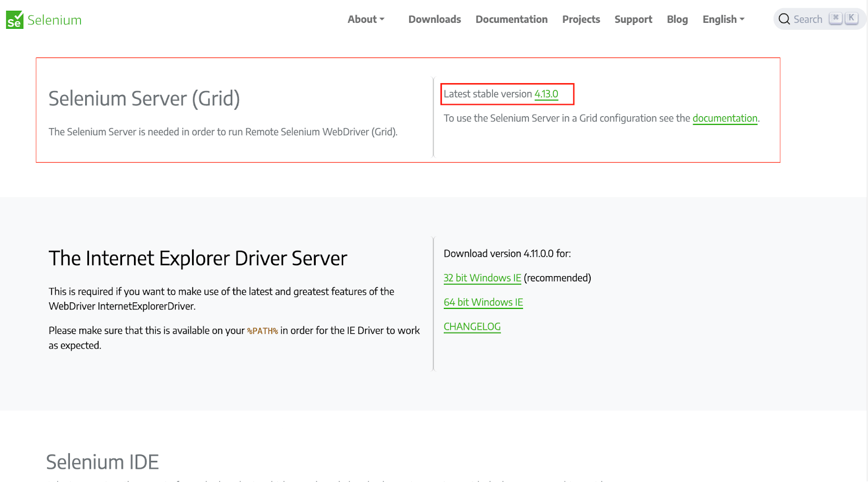Expand the English language dropdown
The image size is (868, 482).
pyautogui.click(x=723, y=19)
